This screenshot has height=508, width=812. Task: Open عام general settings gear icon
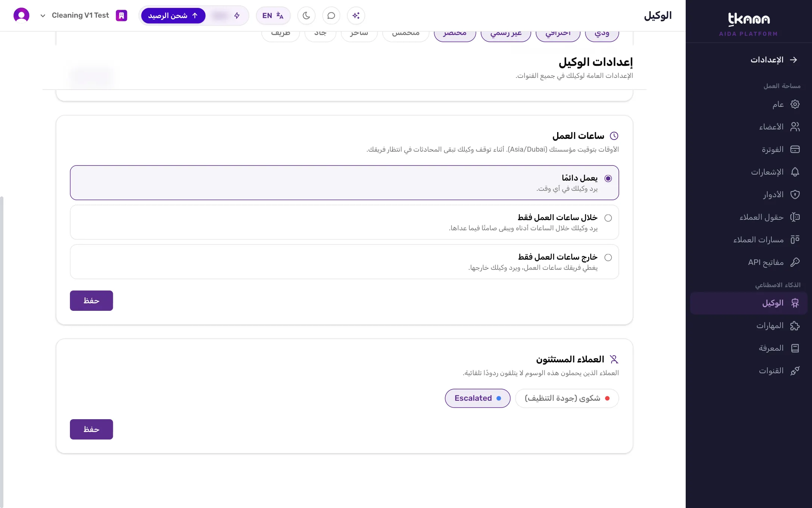pos(795,104)
